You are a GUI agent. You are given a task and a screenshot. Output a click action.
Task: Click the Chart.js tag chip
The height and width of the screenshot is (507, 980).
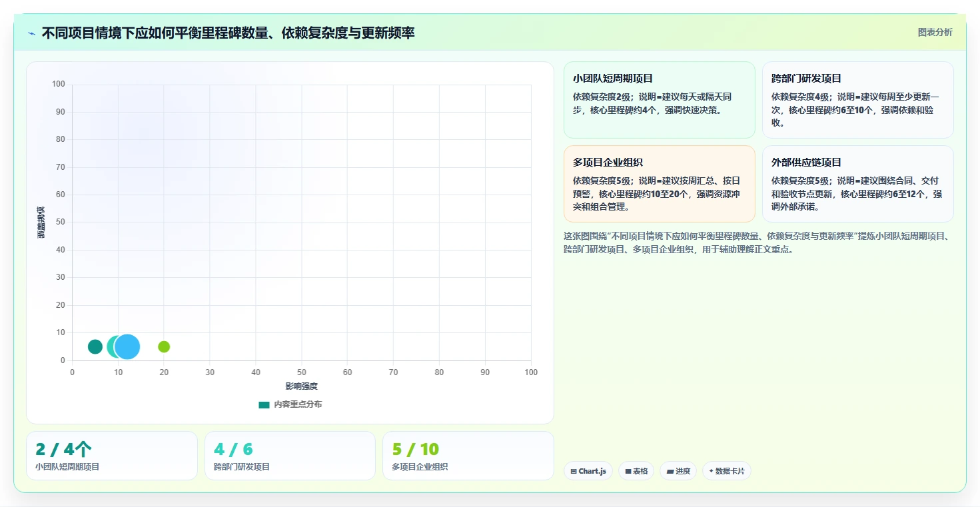click(588, 471)
